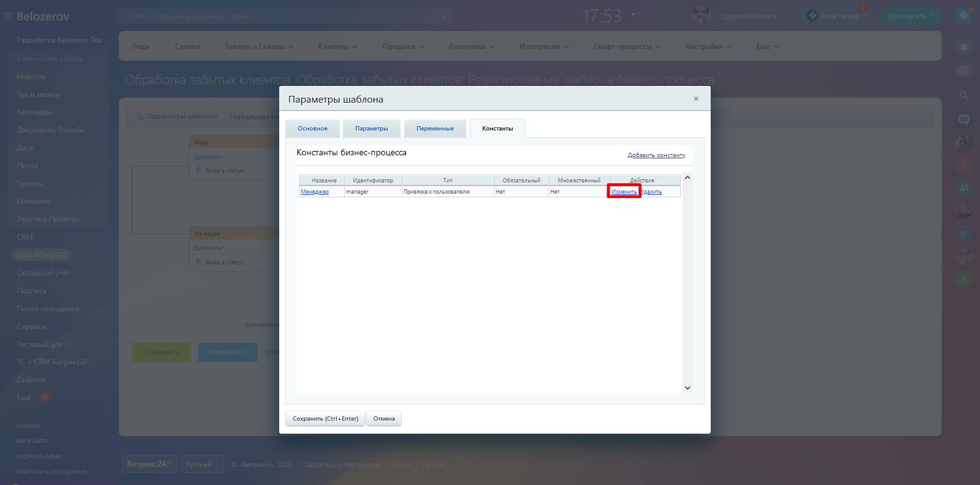The image size is (980, 485).
Task: Click the Сохранить (Ctrl+Enter) button
Action: (x=326, y=419)
